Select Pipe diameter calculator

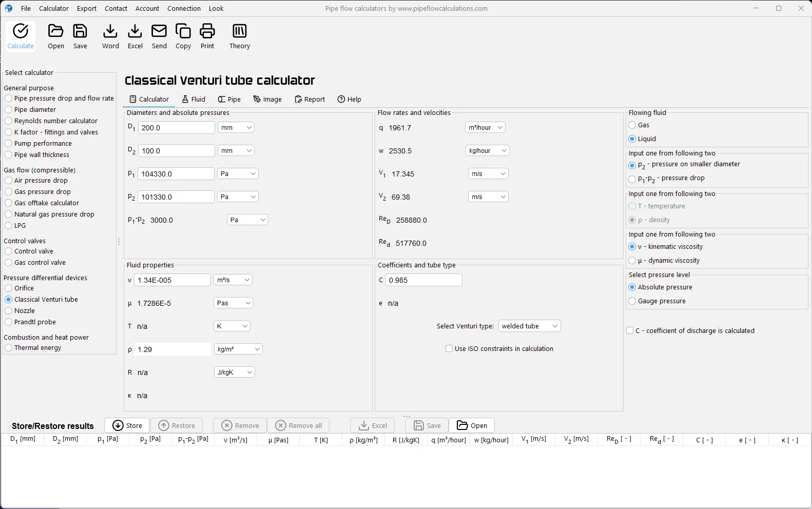[31, 110]
